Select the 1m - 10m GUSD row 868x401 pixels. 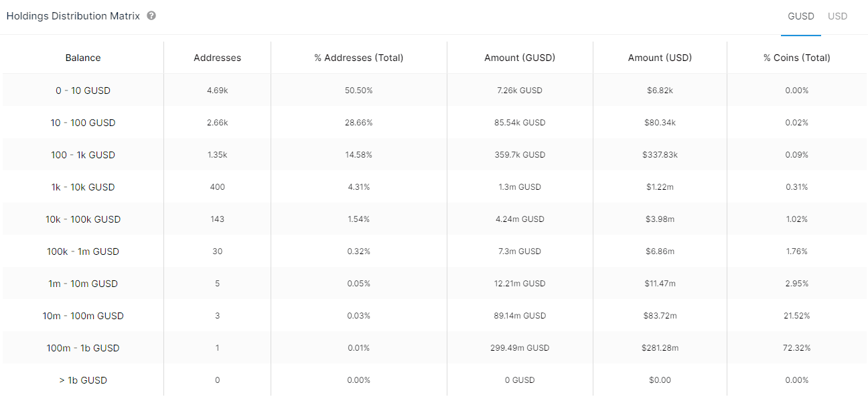(83, 284)
